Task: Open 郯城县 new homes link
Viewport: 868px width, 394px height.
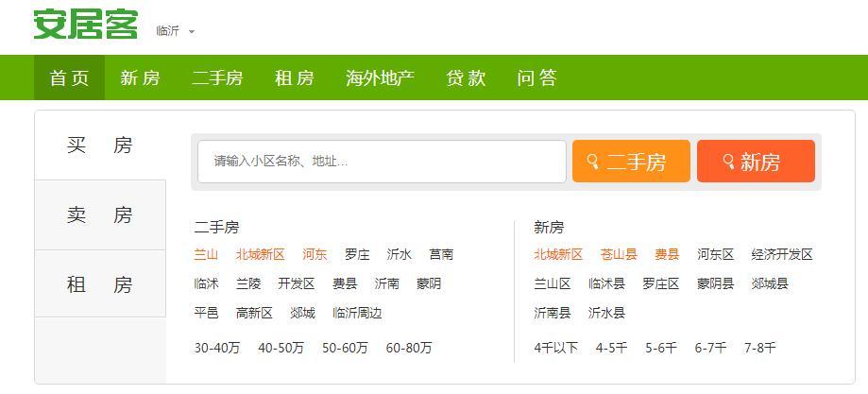Action: point(770,284)
